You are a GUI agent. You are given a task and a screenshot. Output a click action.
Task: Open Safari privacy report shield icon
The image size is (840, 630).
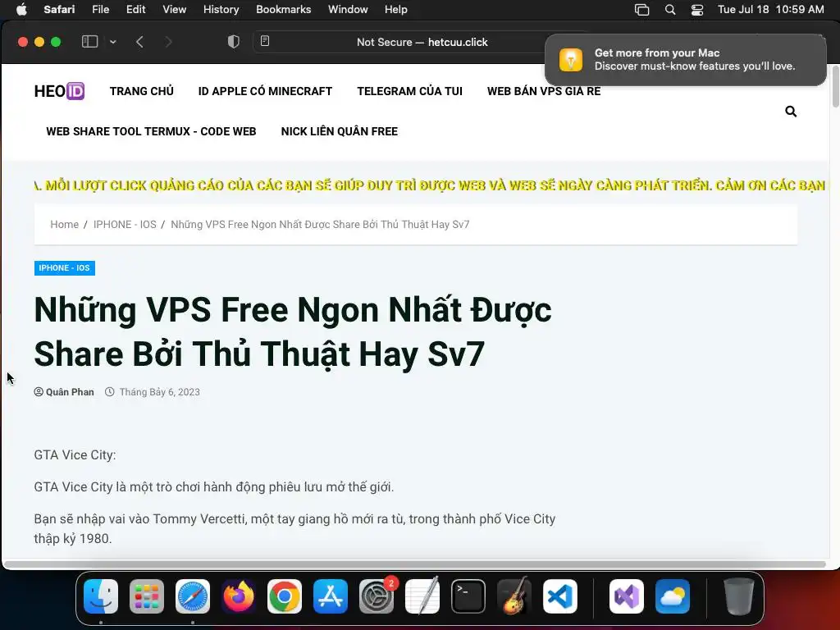click(x=234, y=42)
